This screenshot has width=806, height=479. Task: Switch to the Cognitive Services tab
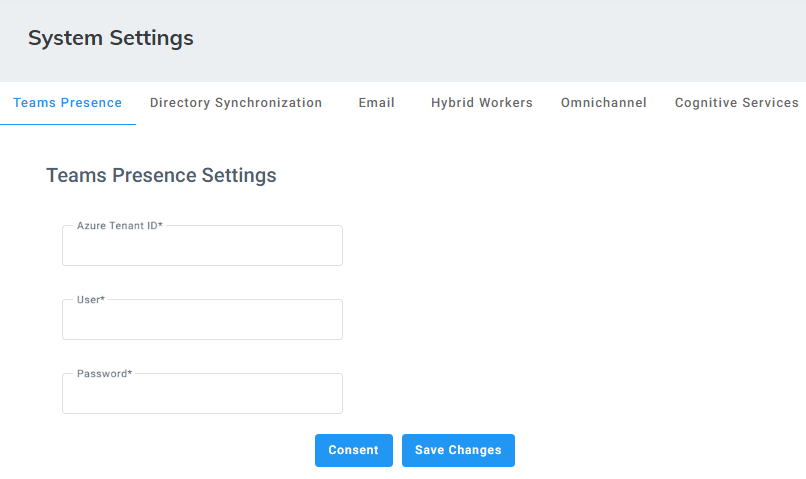click(737, 103)
